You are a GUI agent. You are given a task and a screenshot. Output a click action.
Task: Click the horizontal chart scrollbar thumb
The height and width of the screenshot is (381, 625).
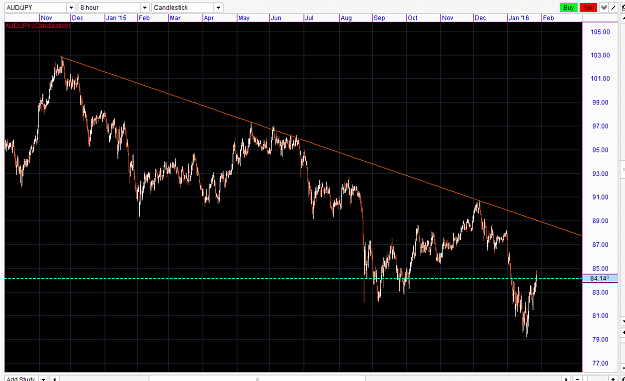tap(257, 378)
